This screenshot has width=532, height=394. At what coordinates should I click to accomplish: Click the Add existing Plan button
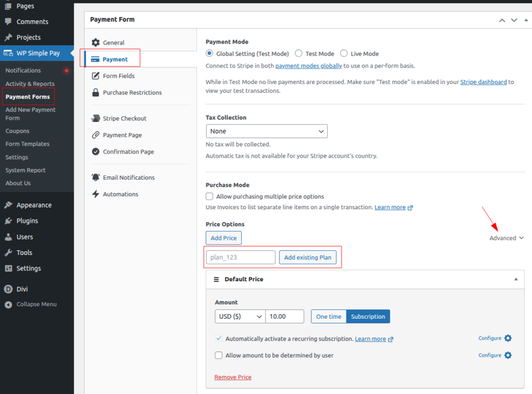click(x=308, y=257)
